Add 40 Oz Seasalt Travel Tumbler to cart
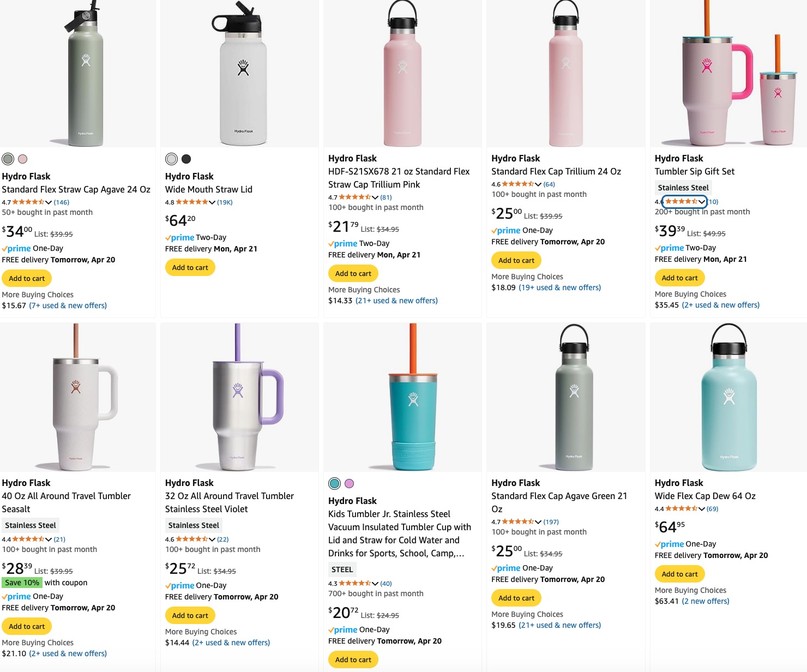The image size is (807, 672). (27, 627)
